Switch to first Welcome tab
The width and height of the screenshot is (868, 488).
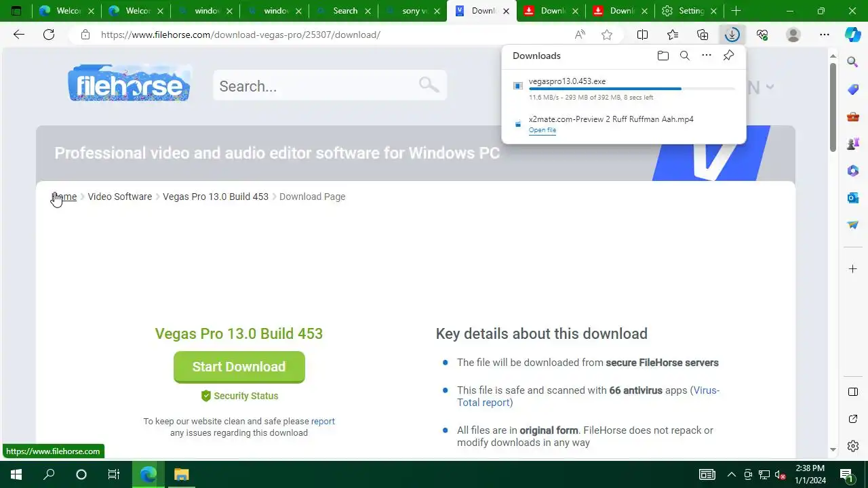[x=66, y=11]
